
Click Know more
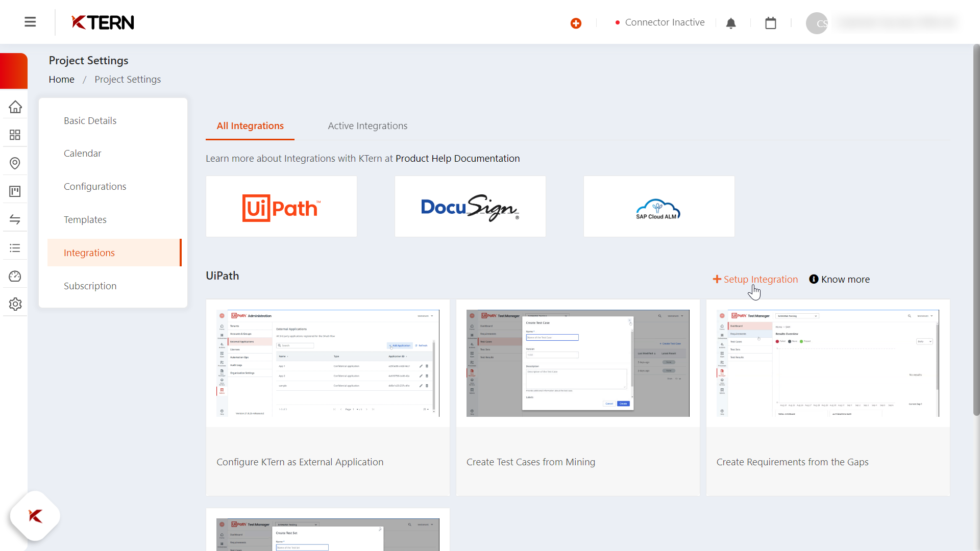[840, 279]
